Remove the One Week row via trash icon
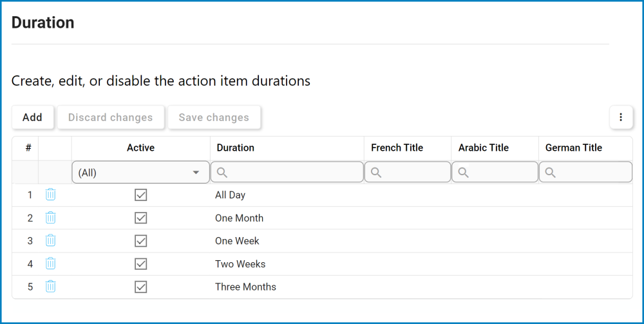The width and height of the screenshot is (644, 324). coord(51,240)
